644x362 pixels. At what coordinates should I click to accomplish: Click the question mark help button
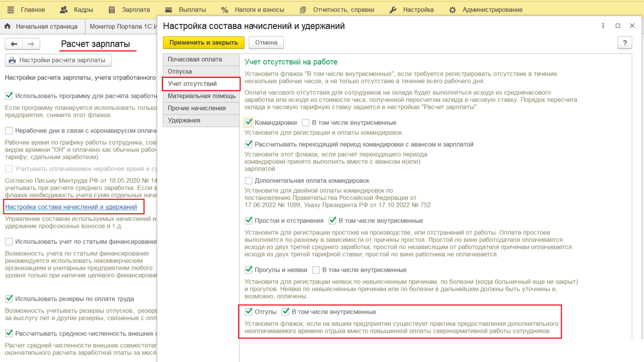(x=624, y=43)
